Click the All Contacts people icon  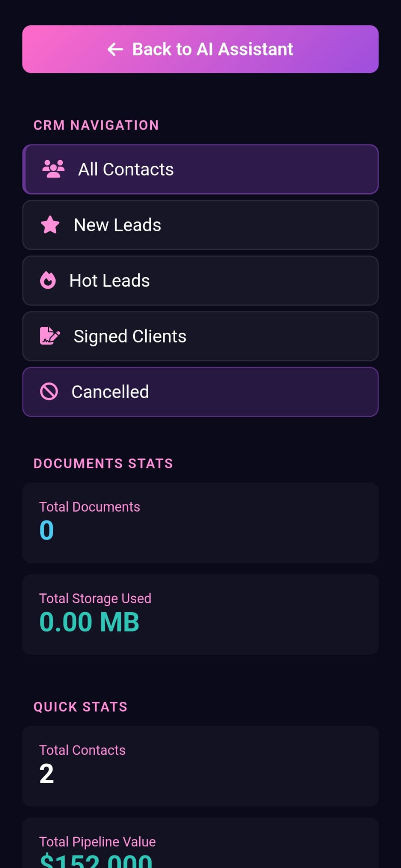[x=53, y=169]
